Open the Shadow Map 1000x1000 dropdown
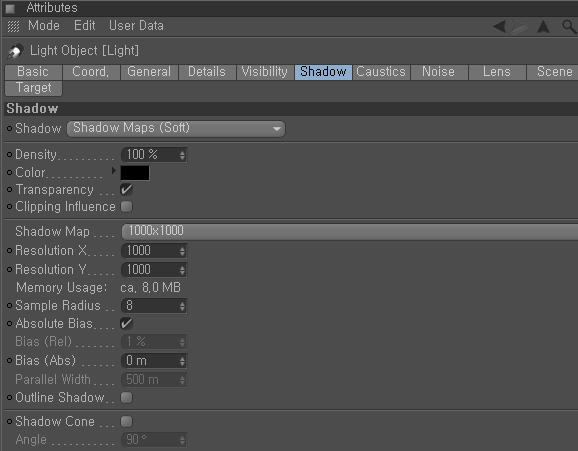 [349, 231]
